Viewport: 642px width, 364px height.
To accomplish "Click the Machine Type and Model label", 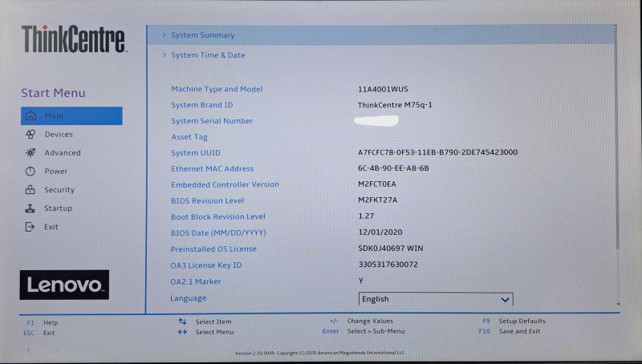I will [217, 89].
